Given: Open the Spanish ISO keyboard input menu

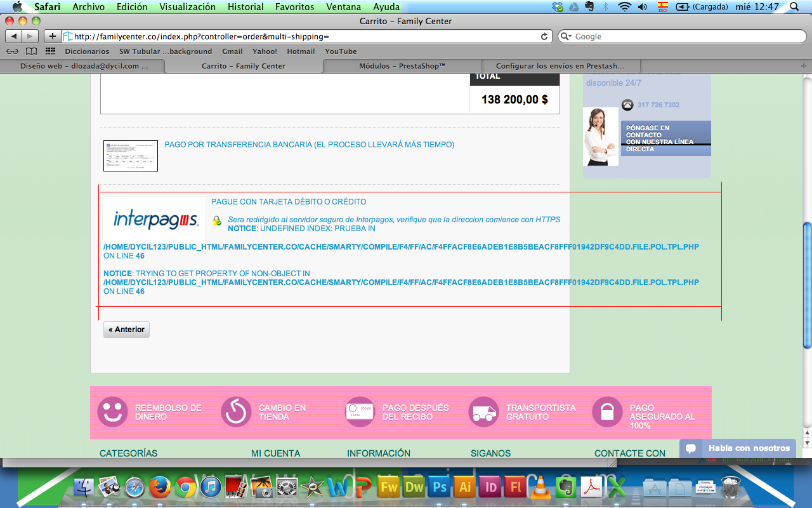Looking at the screenshot, I should [x=663, y=7].
